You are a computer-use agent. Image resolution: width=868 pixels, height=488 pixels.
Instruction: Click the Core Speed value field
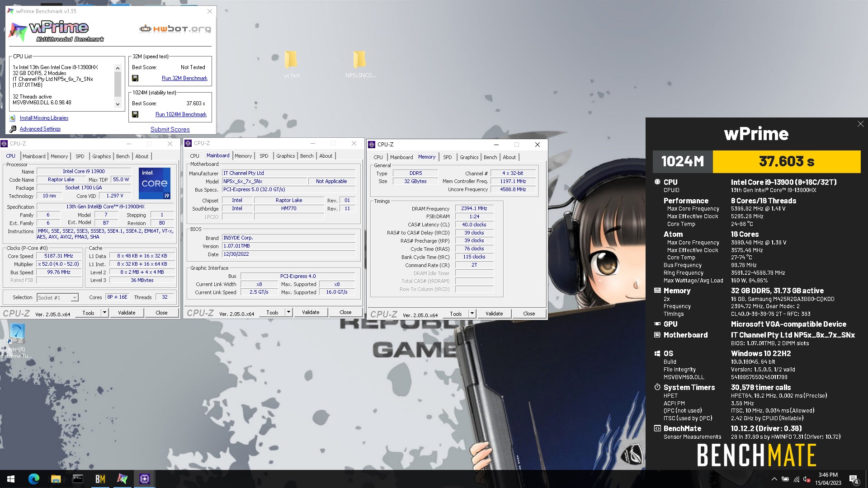pyautogui.click(x=59, y=256)
